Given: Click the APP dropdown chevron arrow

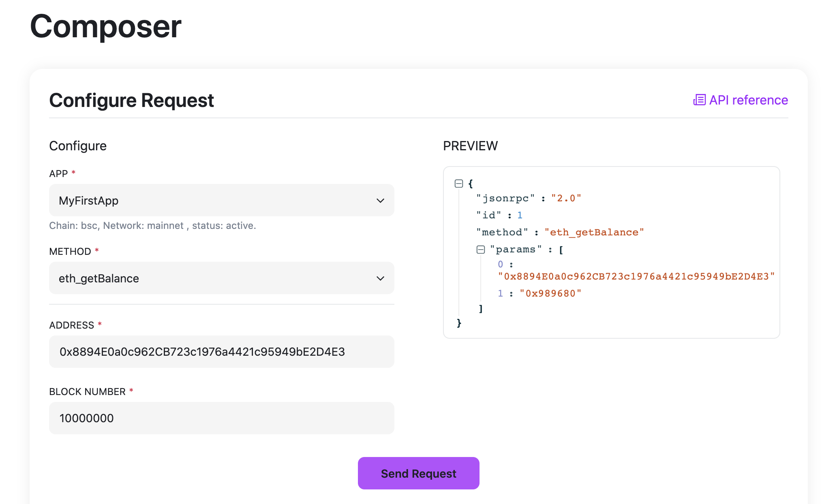Looking at the screenshot, I should pos(380,201).
